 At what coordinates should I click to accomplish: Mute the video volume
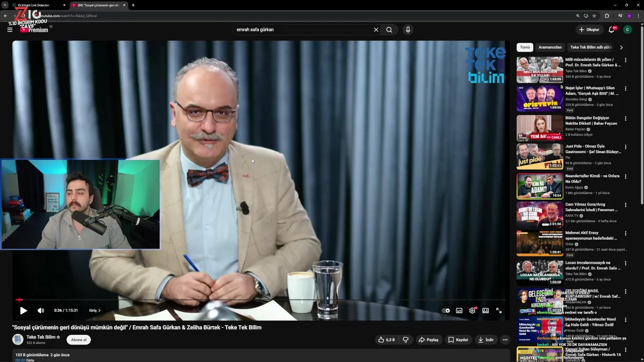point(41,311)
